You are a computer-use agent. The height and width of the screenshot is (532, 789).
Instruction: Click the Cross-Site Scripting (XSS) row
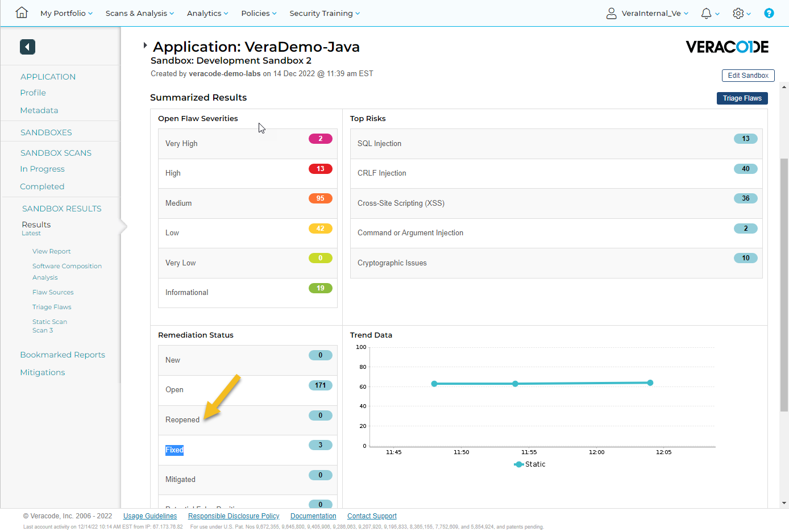coord(556,203)
